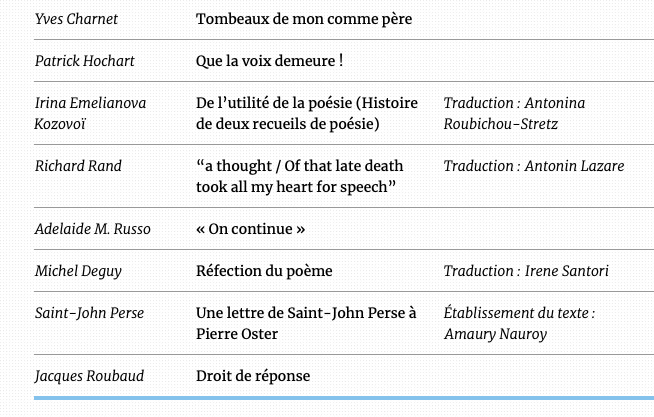Open "Réfection du poème" article

pos(264,271)
